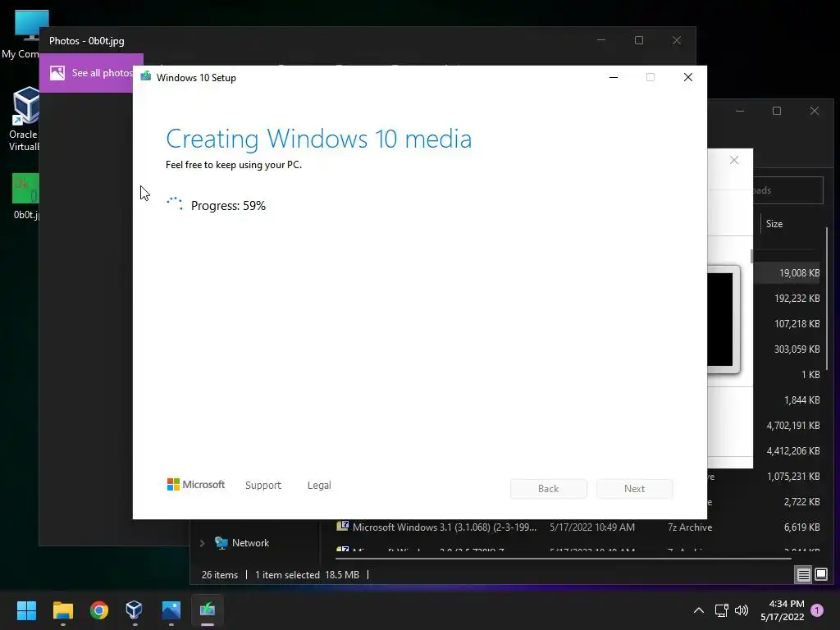The width and height of the screenshot is (840, 630).
Task: Select the 0b0t.jpg desktop file
Action: pyautogui.click(x=25, y=197)
